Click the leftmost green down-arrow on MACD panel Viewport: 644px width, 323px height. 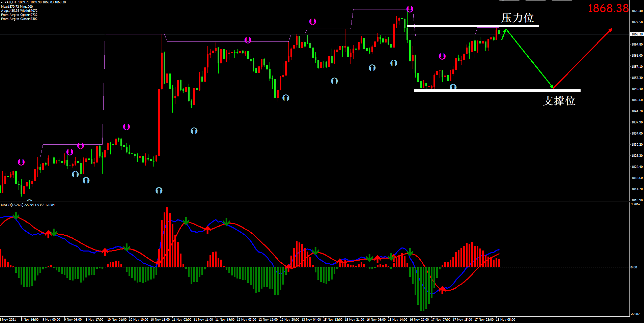(16, 215)
